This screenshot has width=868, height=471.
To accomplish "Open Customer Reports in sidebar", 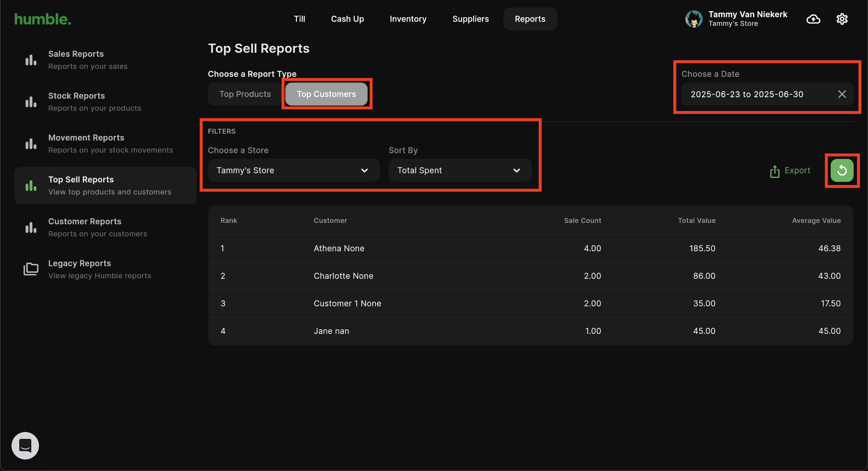I will pyautogui.click(x=105, y=227).
